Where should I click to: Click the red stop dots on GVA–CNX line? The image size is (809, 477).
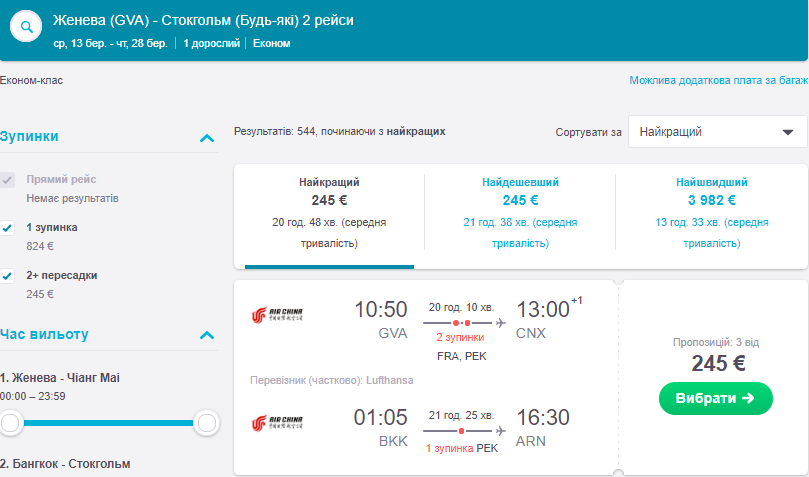461,323
